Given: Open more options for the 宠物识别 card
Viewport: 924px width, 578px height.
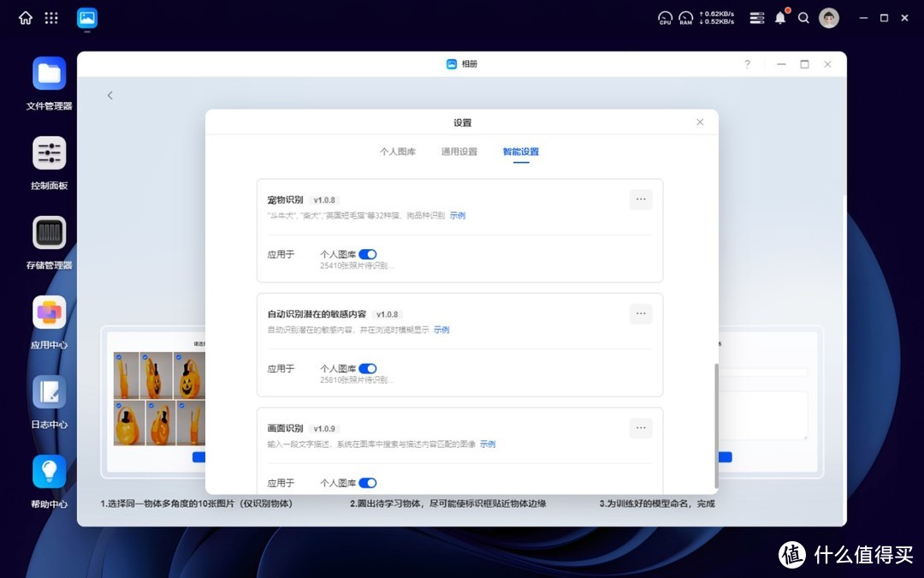Looking at the screenshot, I should click(x=640, y=200).
